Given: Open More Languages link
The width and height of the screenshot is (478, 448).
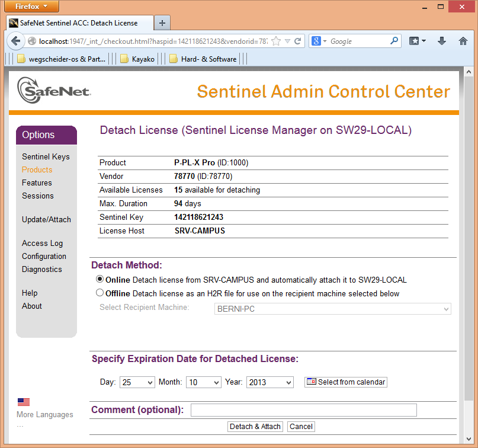Looking at the screenshot, I should [x=45, y=414].
